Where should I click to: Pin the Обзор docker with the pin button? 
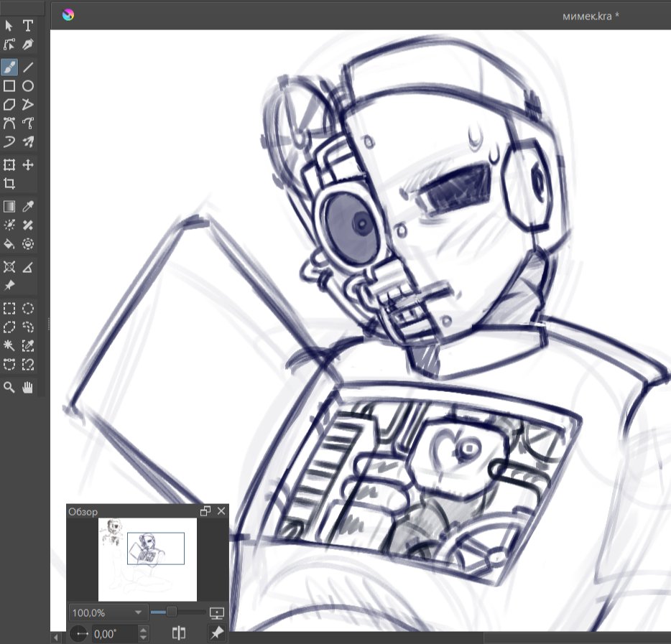(x=216, y=633)
